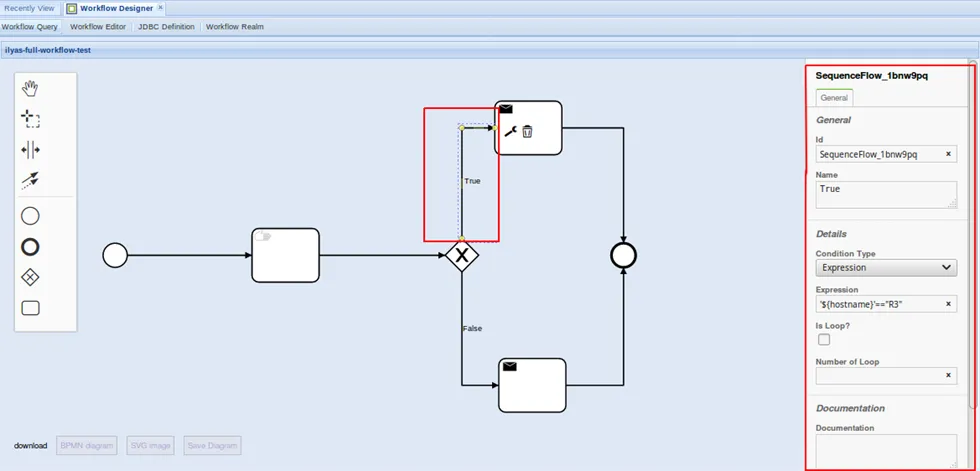Toggle the Is Loop checkbox

coord(824,340)
